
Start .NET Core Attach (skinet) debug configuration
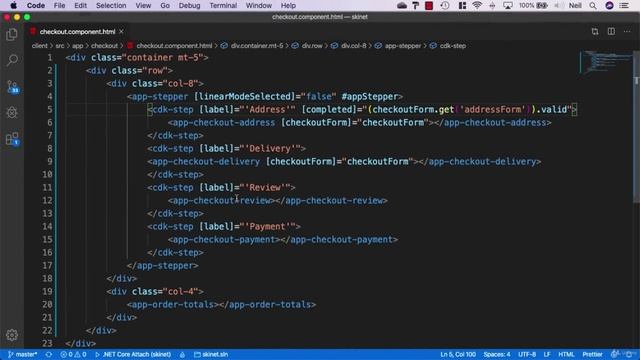(x=133, y=354)
